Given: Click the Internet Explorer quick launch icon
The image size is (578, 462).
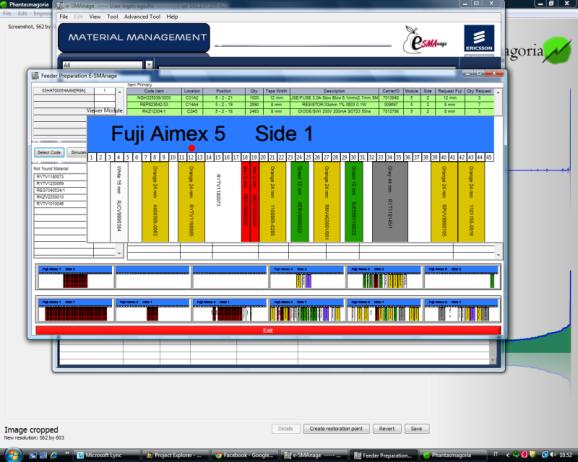Looking at the screenshot, I should coord(54,455).
